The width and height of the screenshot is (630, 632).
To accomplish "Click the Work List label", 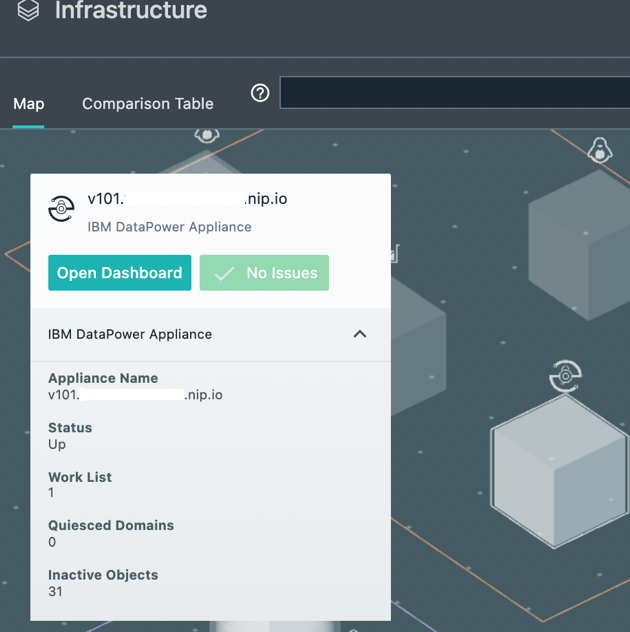I will (80, 477).
